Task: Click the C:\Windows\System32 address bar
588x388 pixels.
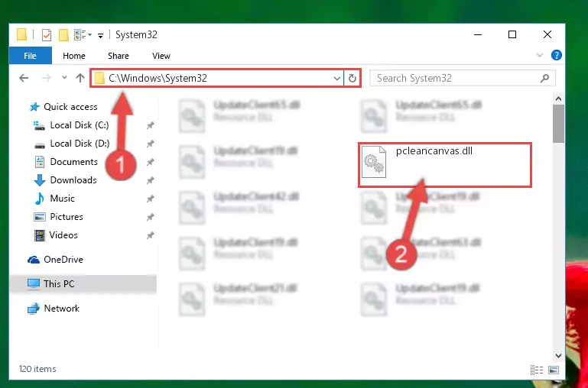Action: tap(216, 78)
